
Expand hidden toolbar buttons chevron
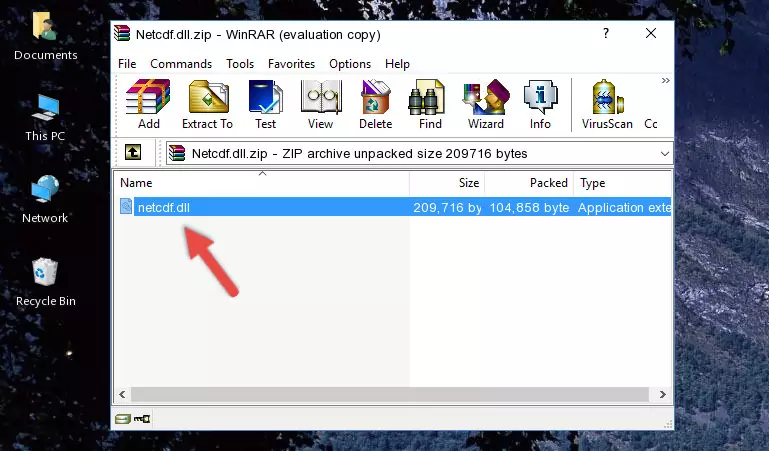(x=665, y=80)
